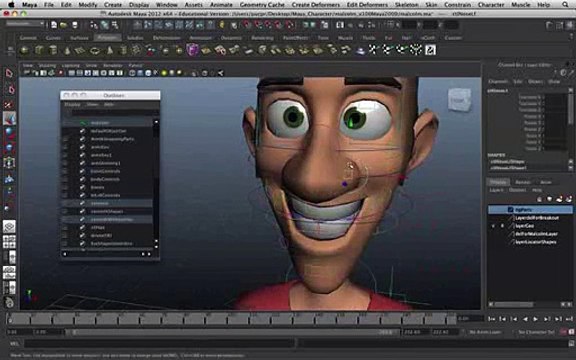The width and height of the screenshot is (576, 360).
Task: Create a polygon plane from the shelf
Action: pos(80,50)
